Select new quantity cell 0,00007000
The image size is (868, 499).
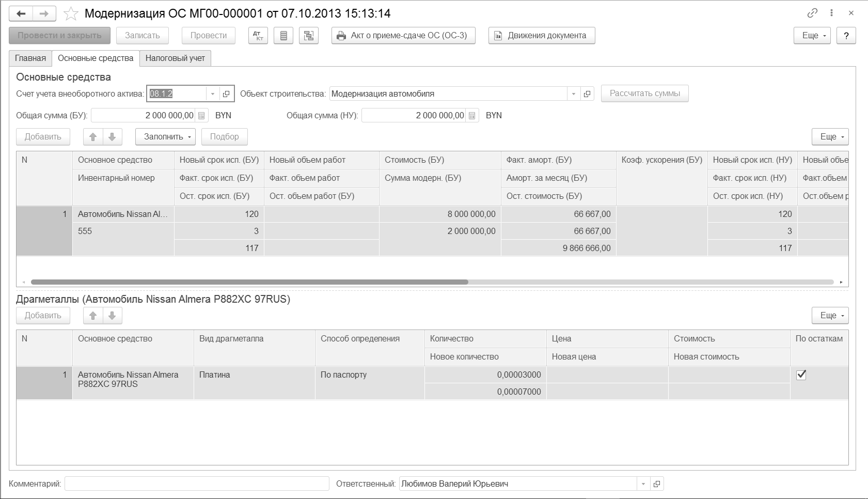(x=485, y=392)
